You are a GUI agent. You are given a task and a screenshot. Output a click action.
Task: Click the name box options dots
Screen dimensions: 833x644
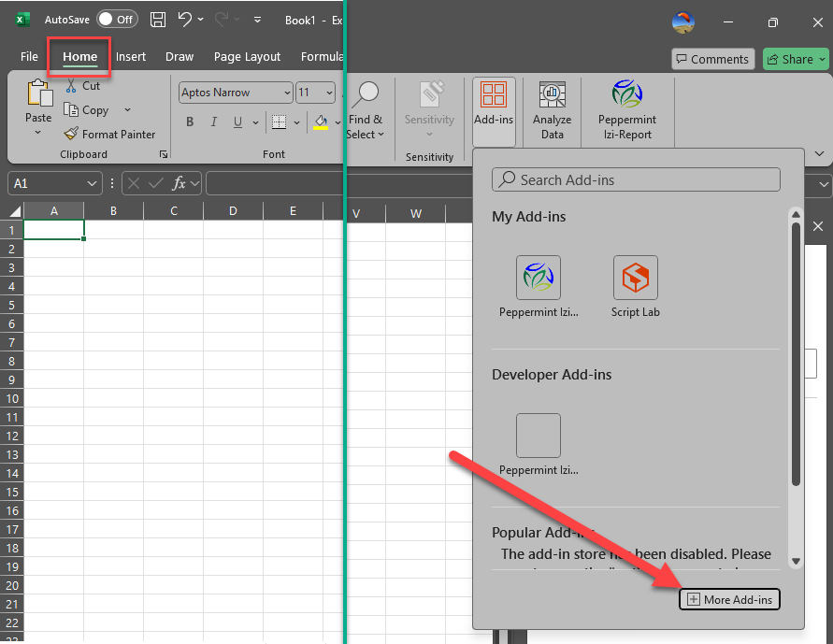coord(112,184)
